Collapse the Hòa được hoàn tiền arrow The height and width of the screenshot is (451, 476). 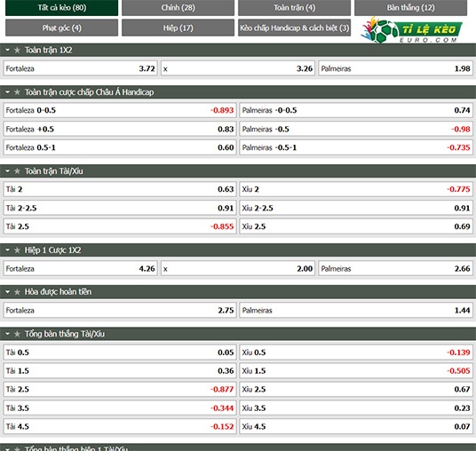click(8, 292)
